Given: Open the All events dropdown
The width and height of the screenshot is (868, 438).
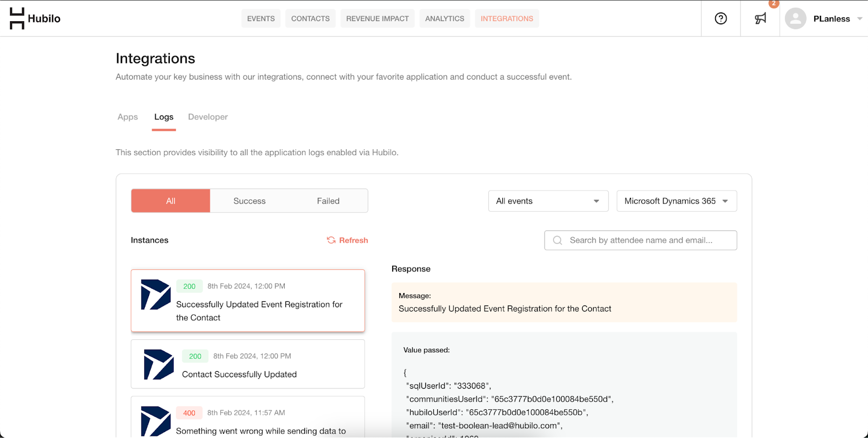Looking at the screenshot, I should point(548,201).
